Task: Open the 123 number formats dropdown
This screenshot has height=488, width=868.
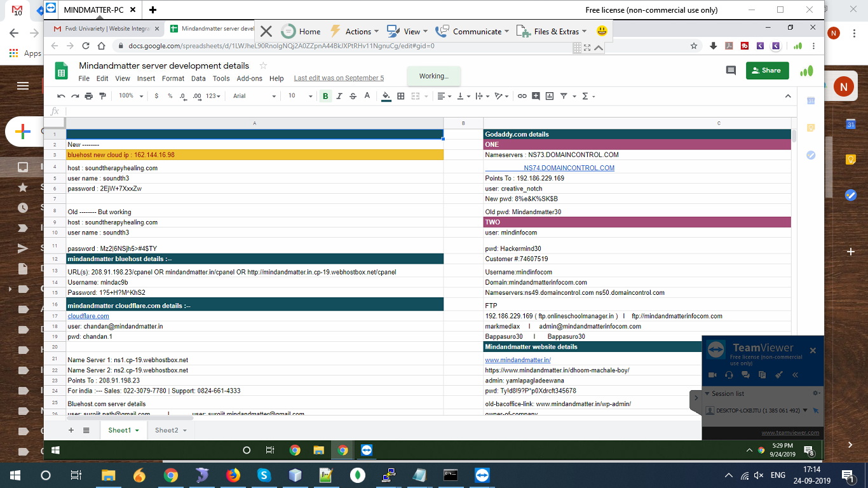Action: (x=214, y=96)
